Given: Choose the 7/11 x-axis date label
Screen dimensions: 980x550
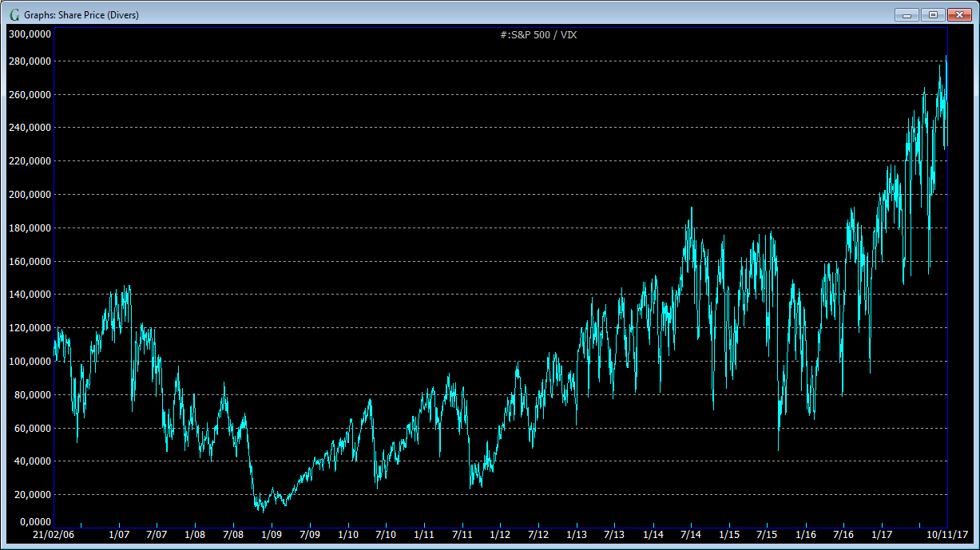Looking at the screenshot, I should [464, 534].
